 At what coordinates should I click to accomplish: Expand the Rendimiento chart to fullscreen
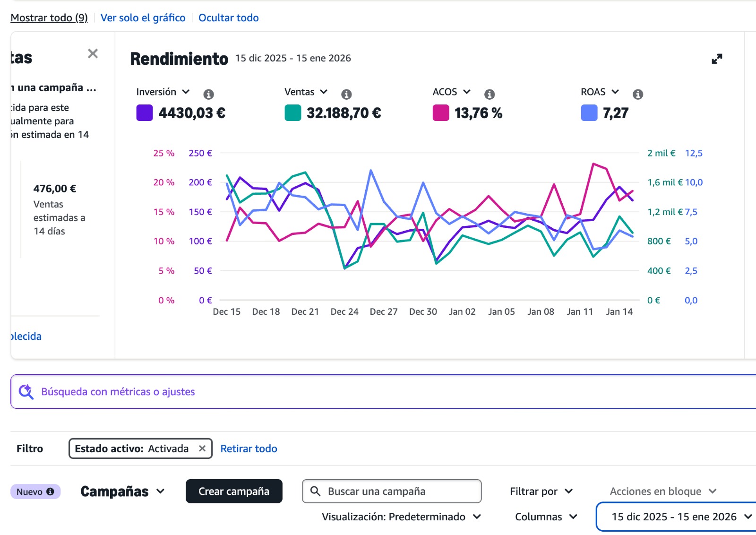tap(717, 59)
